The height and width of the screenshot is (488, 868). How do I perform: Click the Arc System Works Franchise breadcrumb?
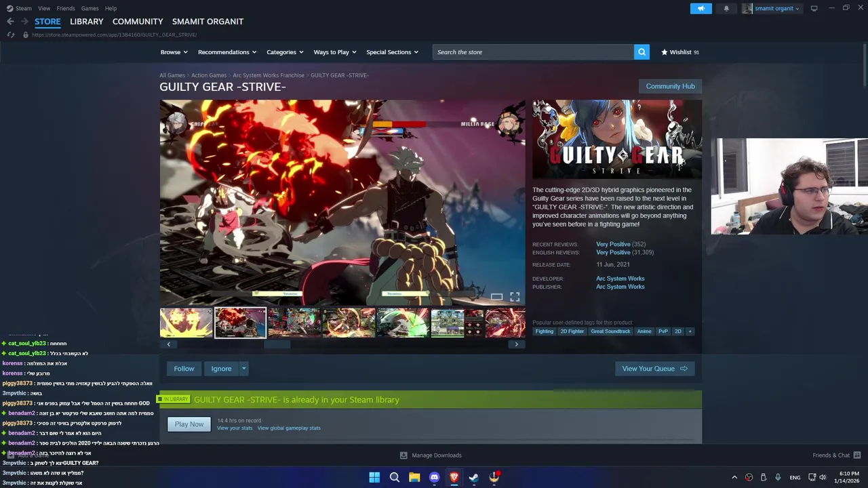pyautogui.click(x=269, y=75)
